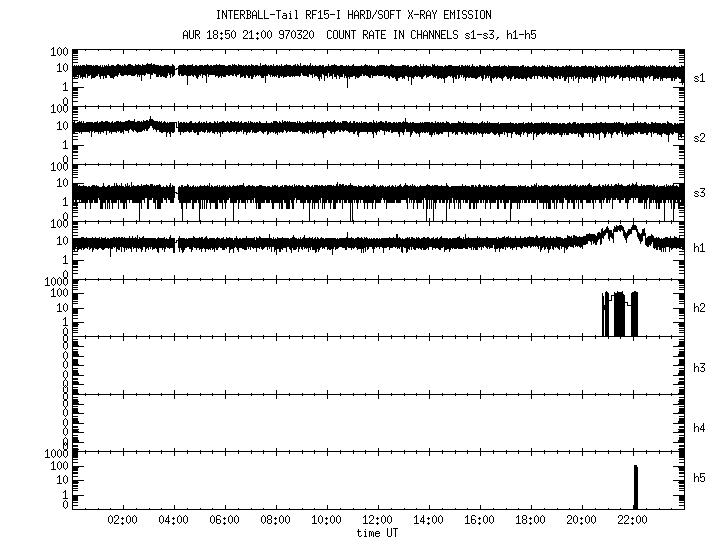Screen dimensions: 720x550
Task: Click the 1000 y-axis label of h5 panel
Action: [x=55, y=453]
